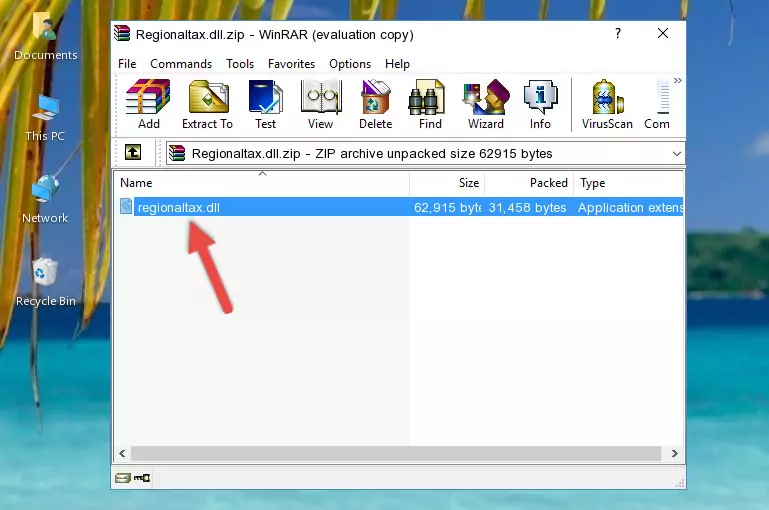The width and height of the screenshot is (769, 510).
Task: Open the Find tool
Action: coord(430,104)
